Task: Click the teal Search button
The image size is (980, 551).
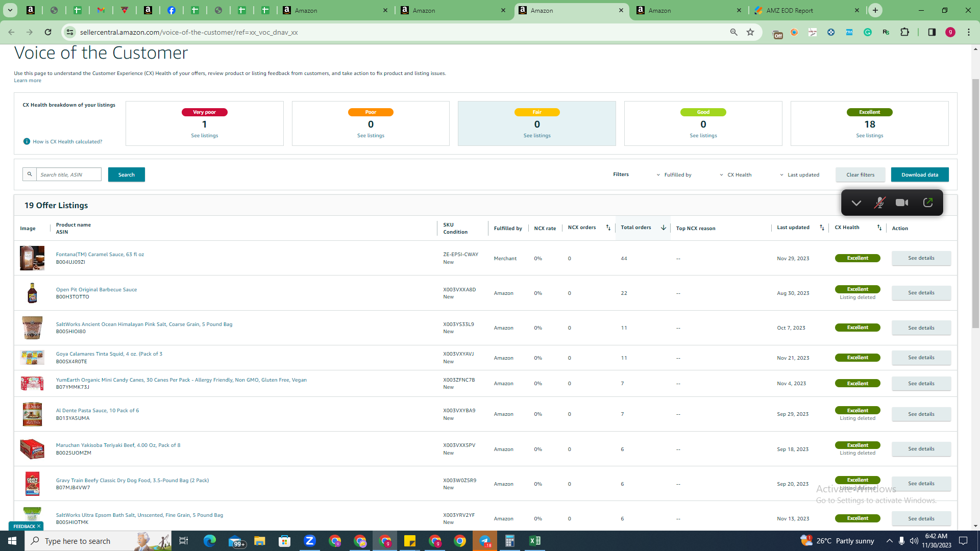Action: point(127,174)
